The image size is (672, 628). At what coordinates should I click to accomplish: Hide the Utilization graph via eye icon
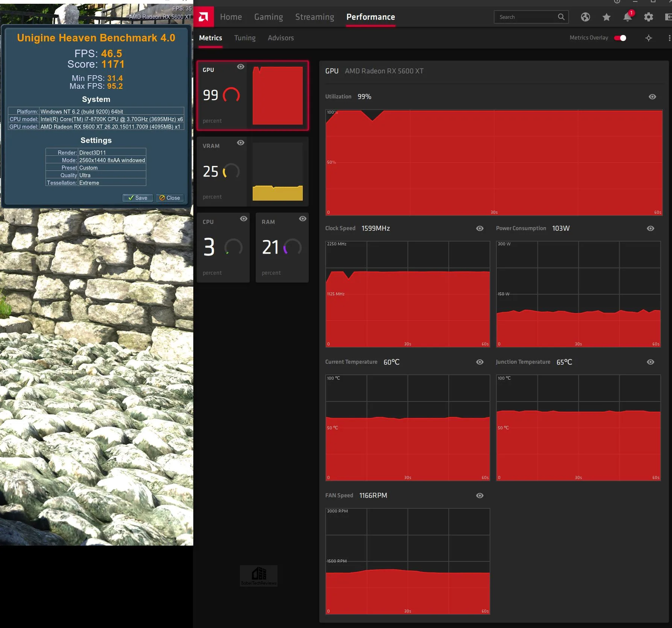(652, 97)
